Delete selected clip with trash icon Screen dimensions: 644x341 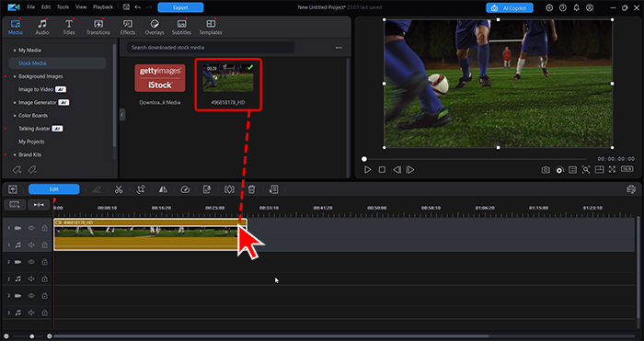(252, 189)
